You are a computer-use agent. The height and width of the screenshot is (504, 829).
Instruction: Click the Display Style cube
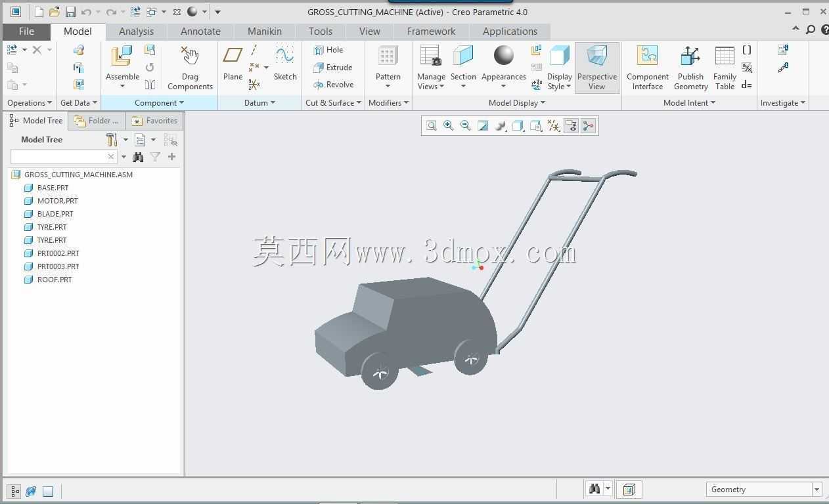pos(560,56)
